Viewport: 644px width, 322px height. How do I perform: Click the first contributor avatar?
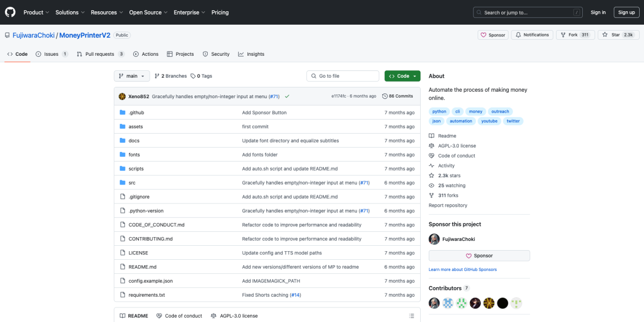pyautogui.click(x=434, y=303)
